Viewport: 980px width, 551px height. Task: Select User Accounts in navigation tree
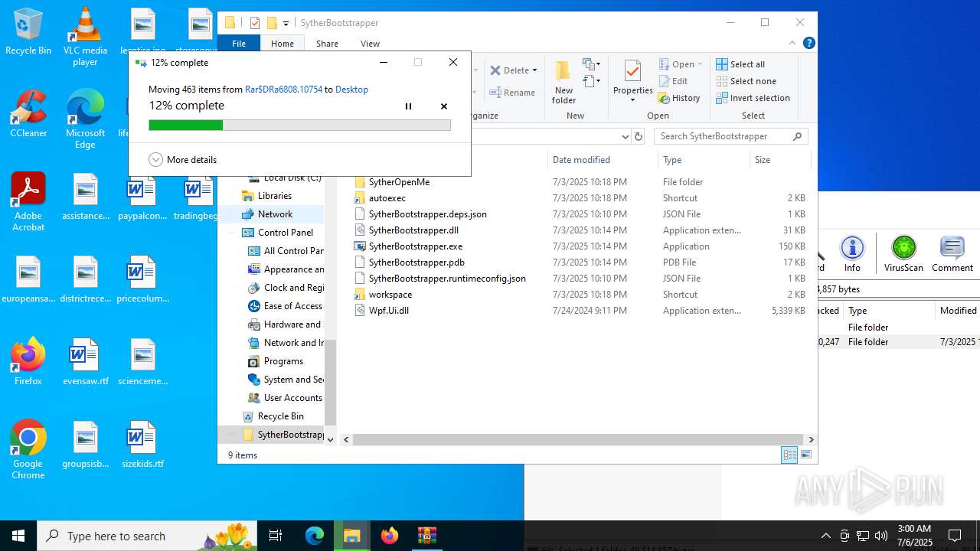292,398
